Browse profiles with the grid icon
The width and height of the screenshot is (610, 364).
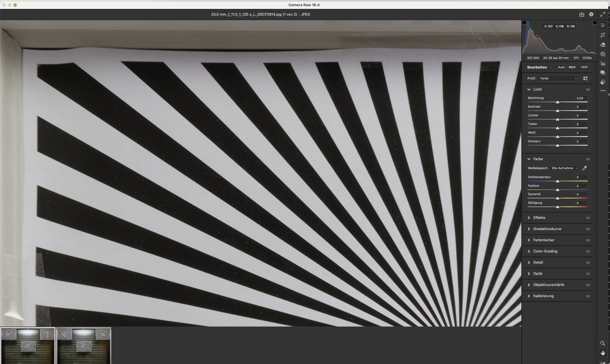pyautogui.click(x=585, y=79)
